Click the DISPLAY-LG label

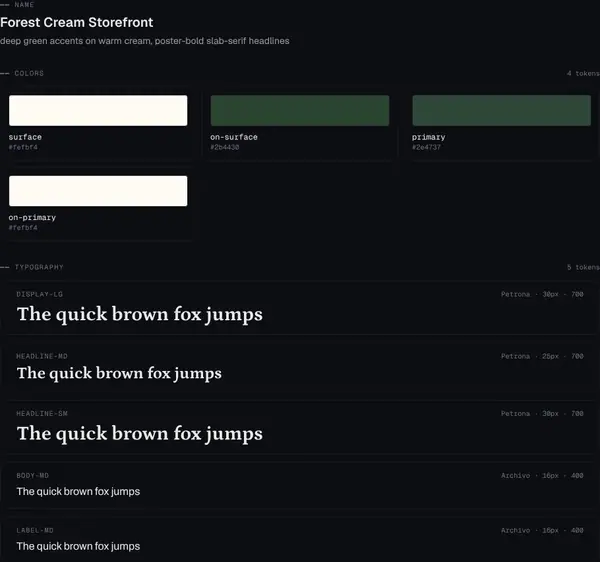[x=39, y=294]
